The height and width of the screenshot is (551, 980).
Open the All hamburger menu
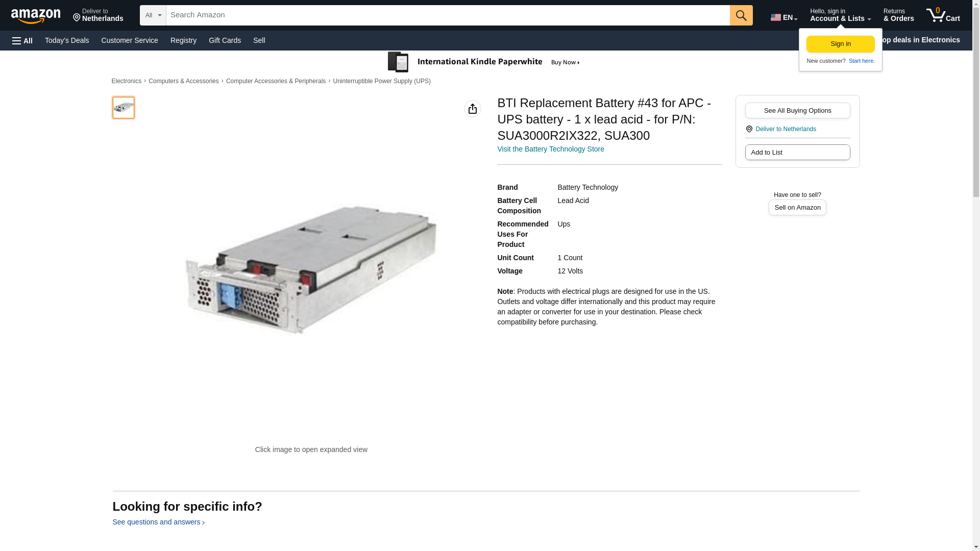(x=22, y=40)
